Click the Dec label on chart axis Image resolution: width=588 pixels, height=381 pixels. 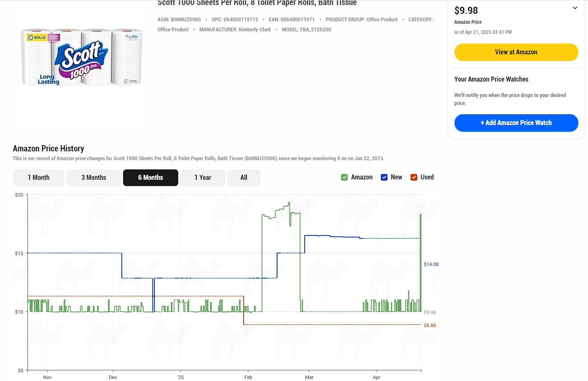coord(113,377)
